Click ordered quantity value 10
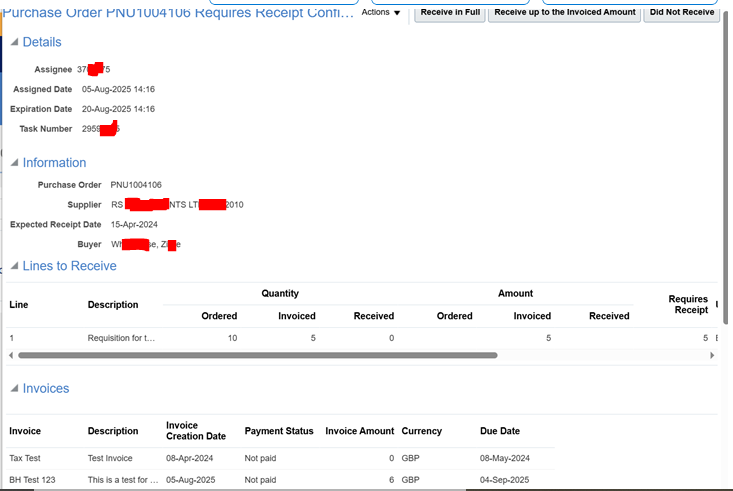 (x=232, y=338)
